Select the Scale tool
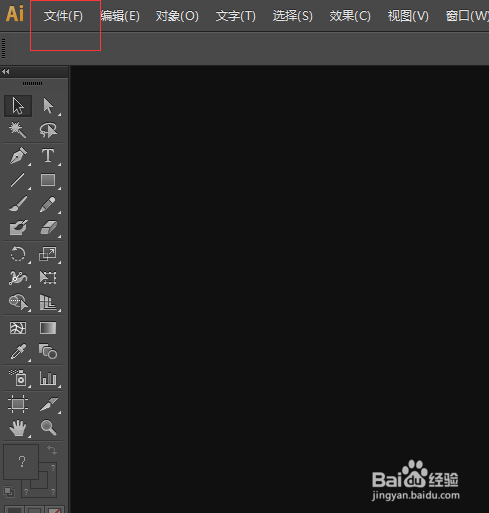The height and width of the screenshot is (513, 489). (x=48, y=254)
